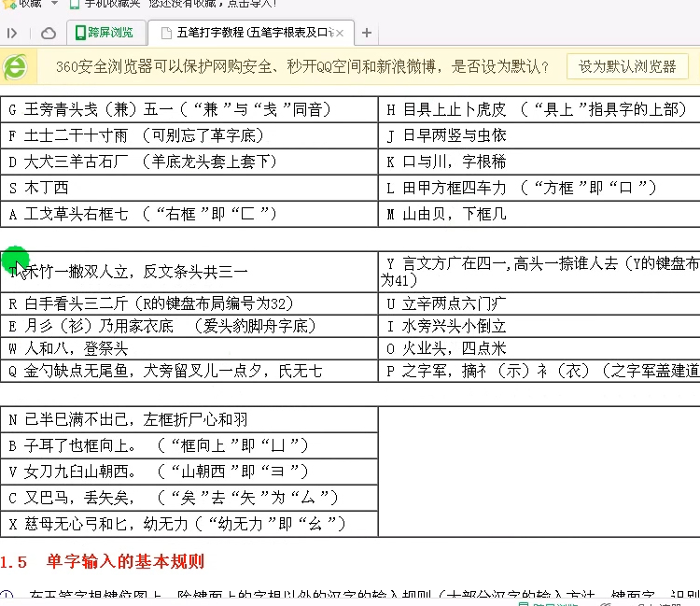
Task: Click cell J 日早两竖与虫依
Action: coord(539,135)
